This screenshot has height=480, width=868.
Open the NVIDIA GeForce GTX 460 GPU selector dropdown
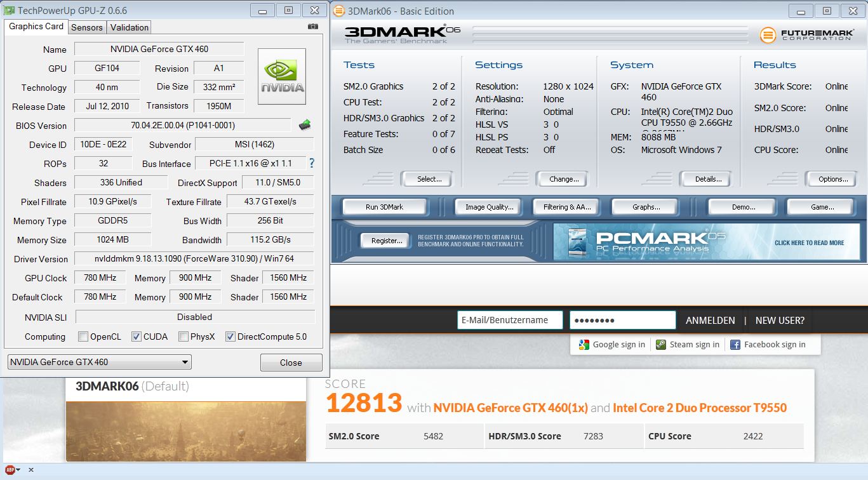point(99,362)
